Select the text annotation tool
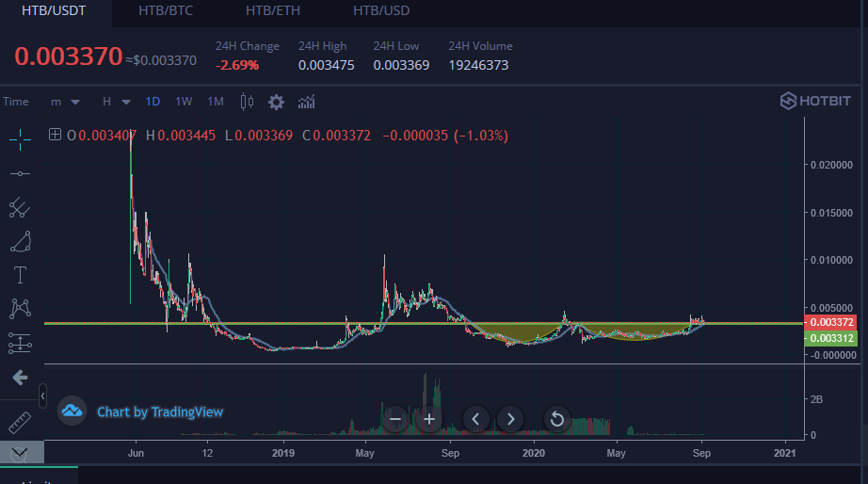 pyautogui.click(x=20, y=275)
